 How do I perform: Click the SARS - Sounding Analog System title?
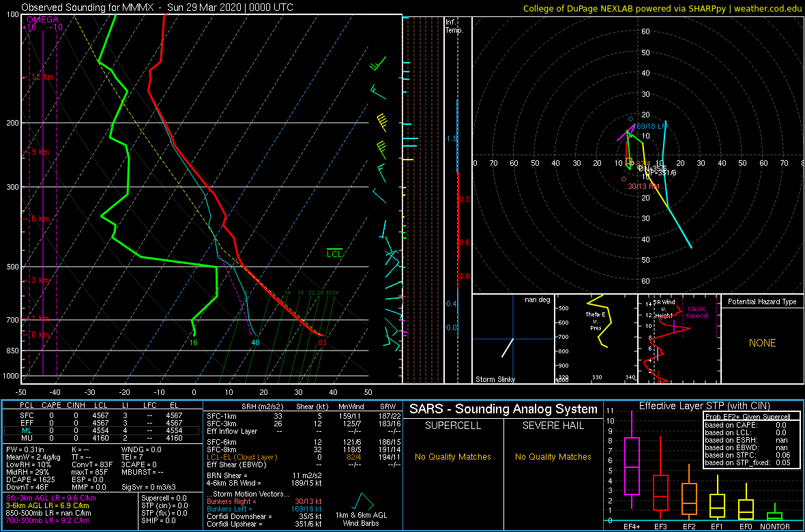503,409
